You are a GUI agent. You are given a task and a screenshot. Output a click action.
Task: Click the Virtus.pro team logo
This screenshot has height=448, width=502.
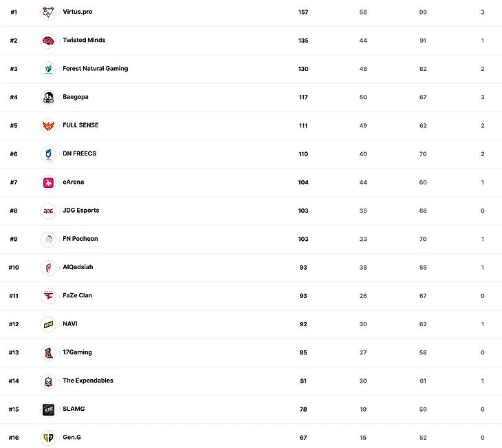pos(48,12)
